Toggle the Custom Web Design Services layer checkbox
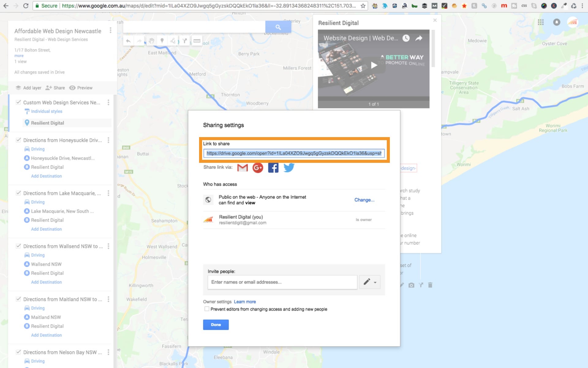 point(18,102)
